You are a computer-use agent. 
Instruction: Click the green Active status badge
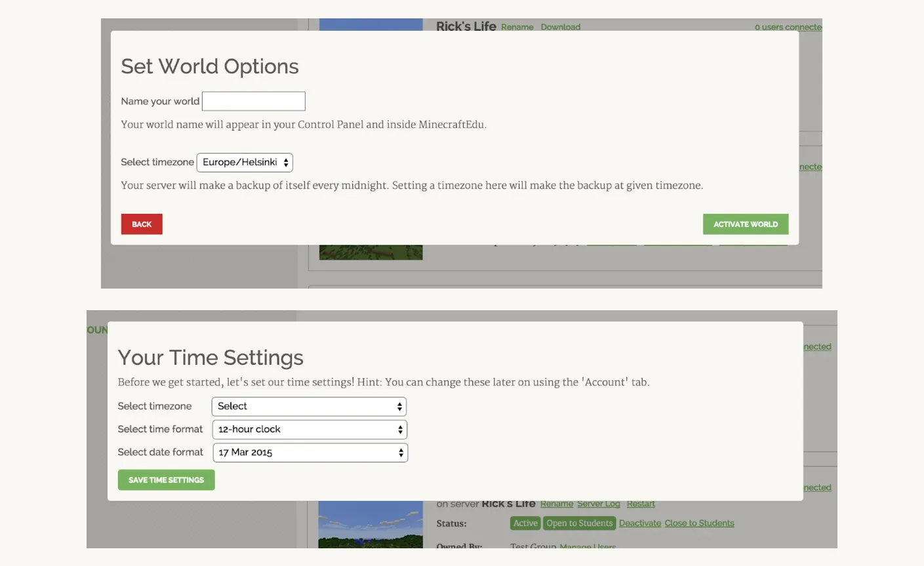pos(525,523)
